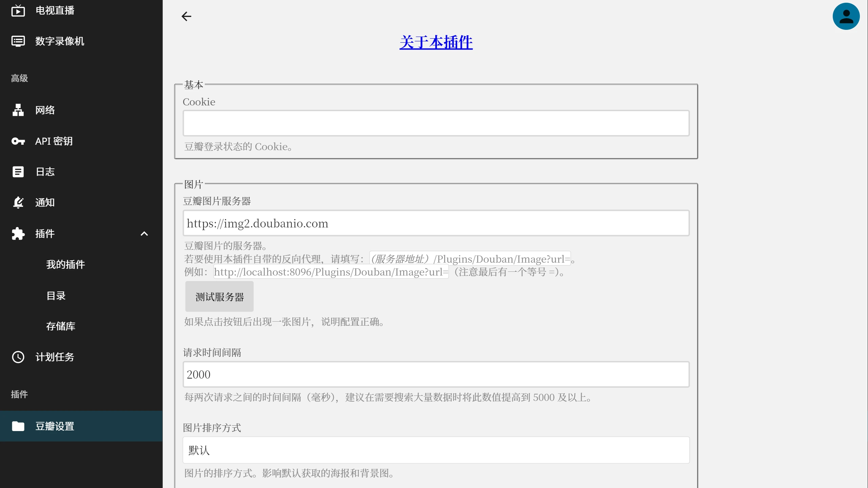Click the 图片排序方式 label
This screenshot has height=488, width=868.
[x=212, y=428]
